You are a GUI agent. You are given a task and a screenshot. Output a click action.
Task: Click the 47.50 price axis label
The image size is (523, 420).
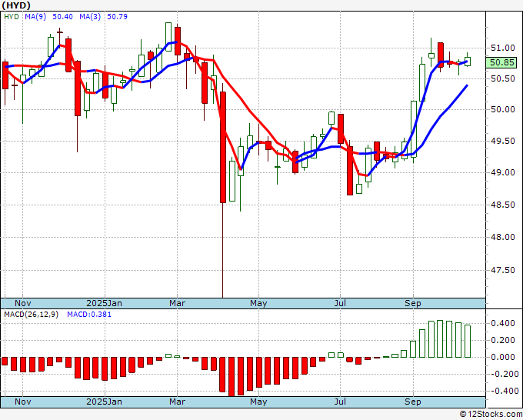503,270
